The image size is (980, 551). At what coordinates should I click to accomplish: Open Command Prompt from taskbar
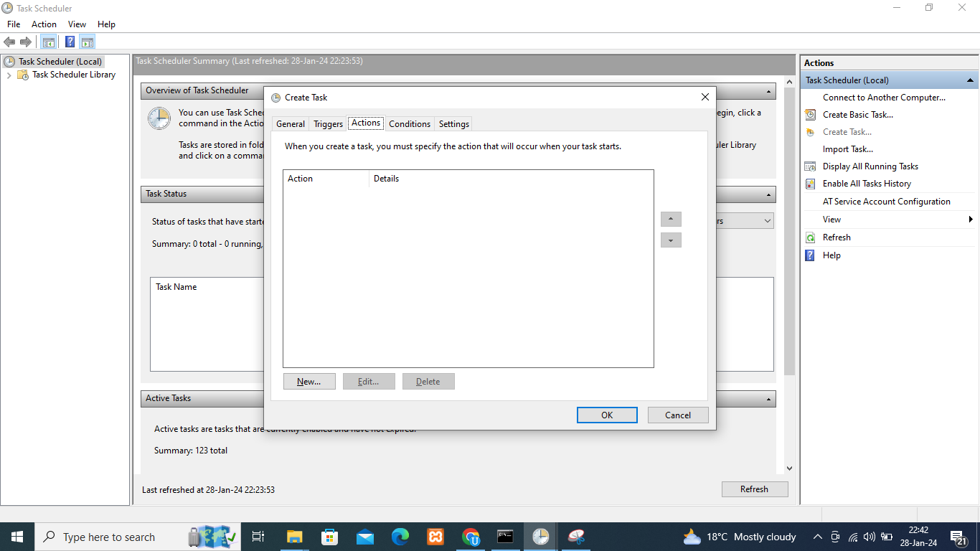tap(506, 537)
